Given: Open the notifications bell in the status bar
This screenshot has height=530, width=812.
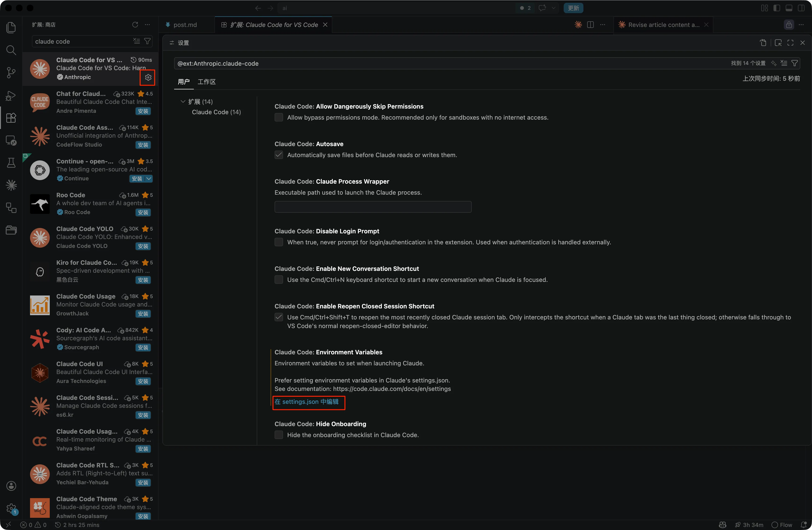Looking at the screenshot, I should 804,525.
